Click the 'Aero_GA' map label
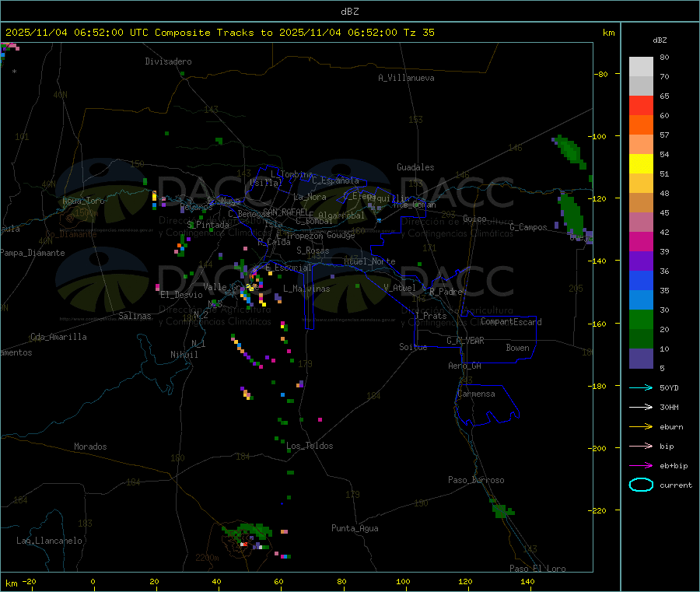The image size is (700, 592). [x=464, y=366]
